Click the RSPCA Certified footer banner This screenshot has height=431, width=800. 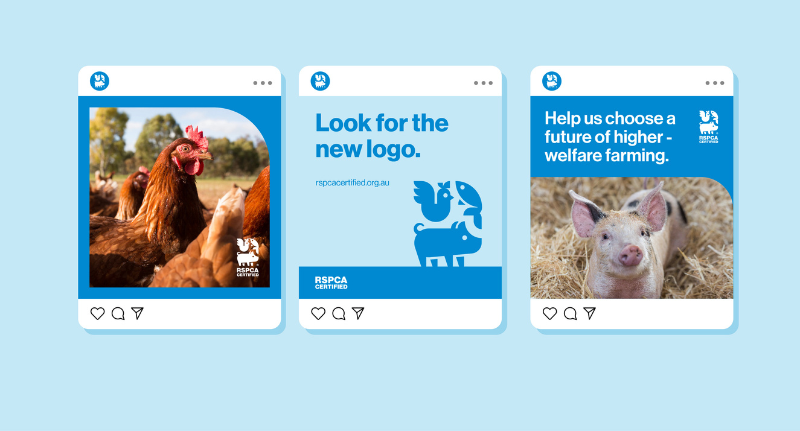[x=401, y=283]
